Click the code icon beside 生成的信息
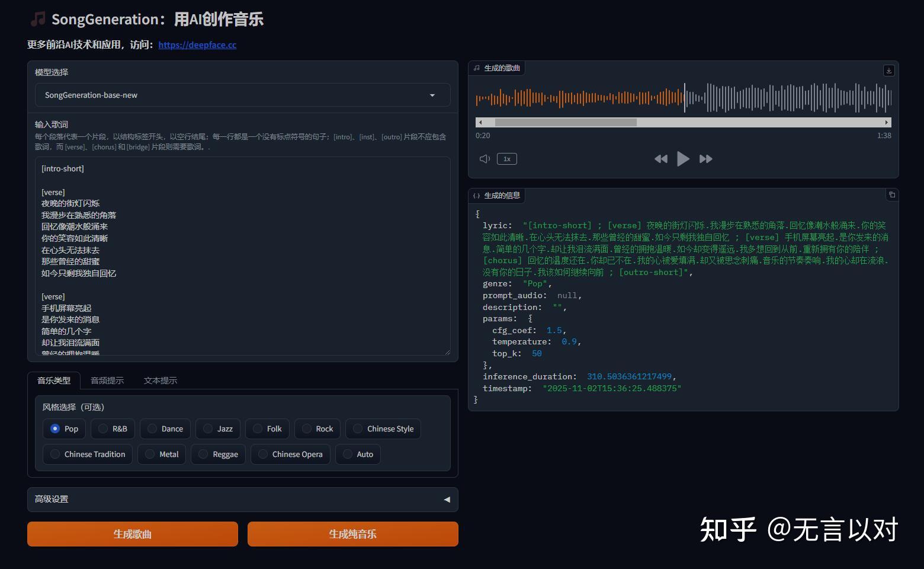Viewport: 924px width, 569px height. (x=477, y=195)
